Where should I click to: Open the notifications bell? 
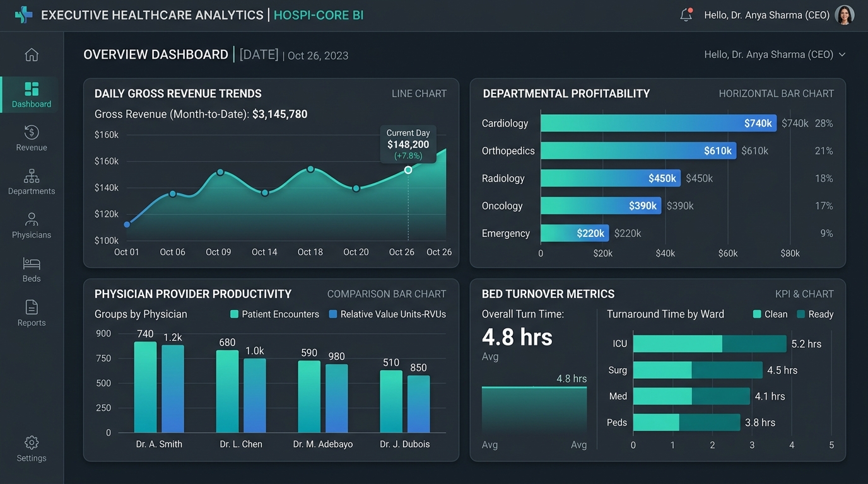pyautogui.click(x=686, y=14)
